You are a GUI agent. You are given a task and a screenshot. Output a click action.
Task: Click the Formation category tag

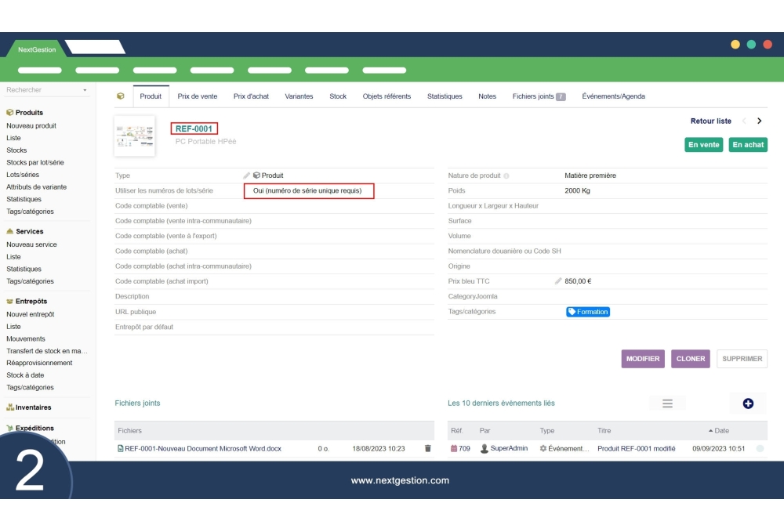pyautogui.click(x=588, y=312)
